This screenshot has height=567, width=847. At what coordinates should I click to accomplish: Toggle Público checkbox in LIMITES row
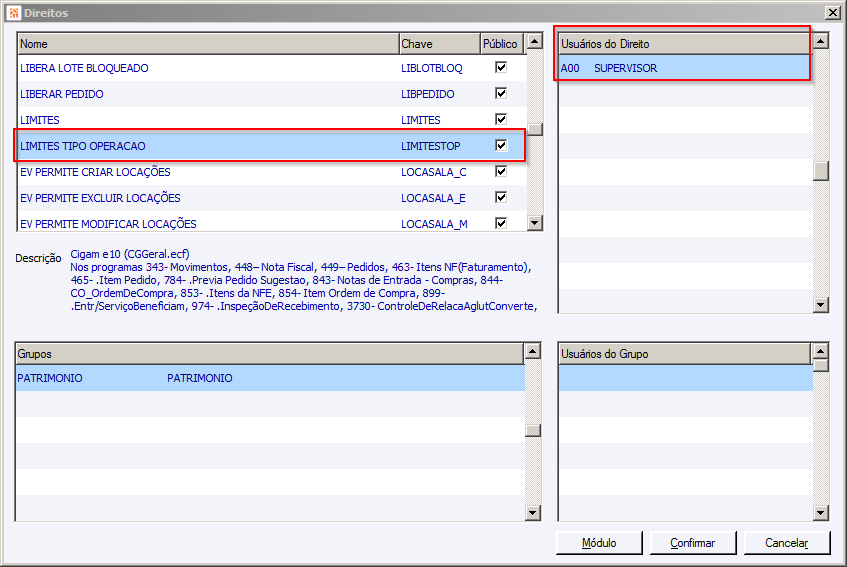click(501, 119)
